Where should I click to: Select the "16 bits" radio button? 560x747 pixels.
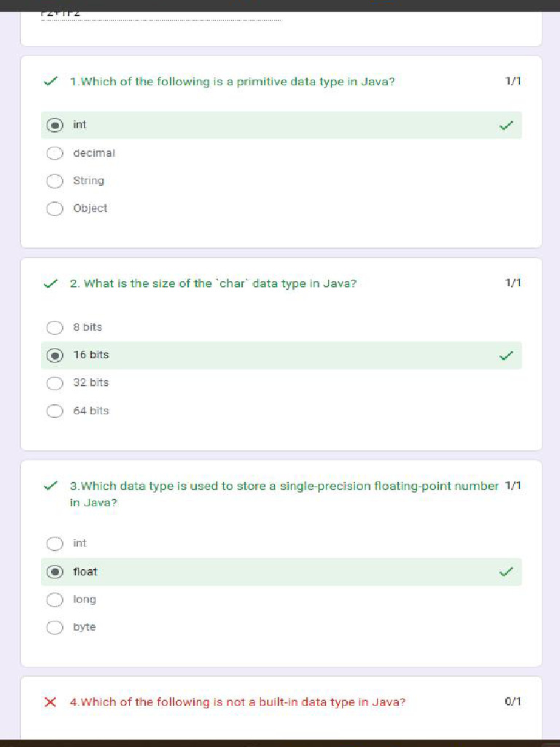tap(55, 355)
